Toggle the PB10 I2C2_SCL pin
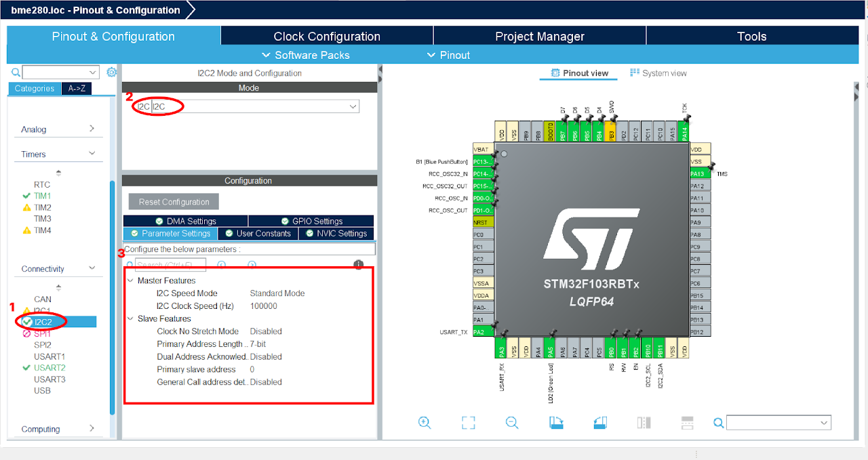 tap(647, 347)
